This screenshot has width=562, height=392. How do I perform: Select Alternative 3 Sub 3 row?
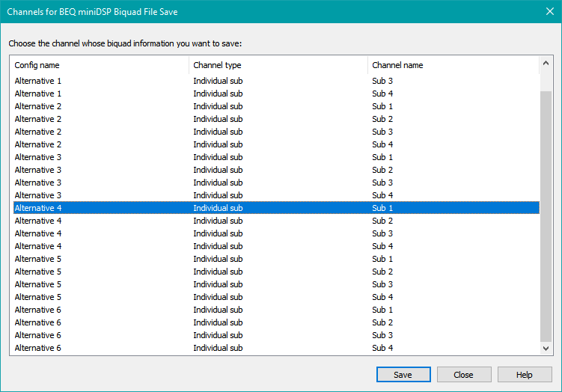[276, 183]
